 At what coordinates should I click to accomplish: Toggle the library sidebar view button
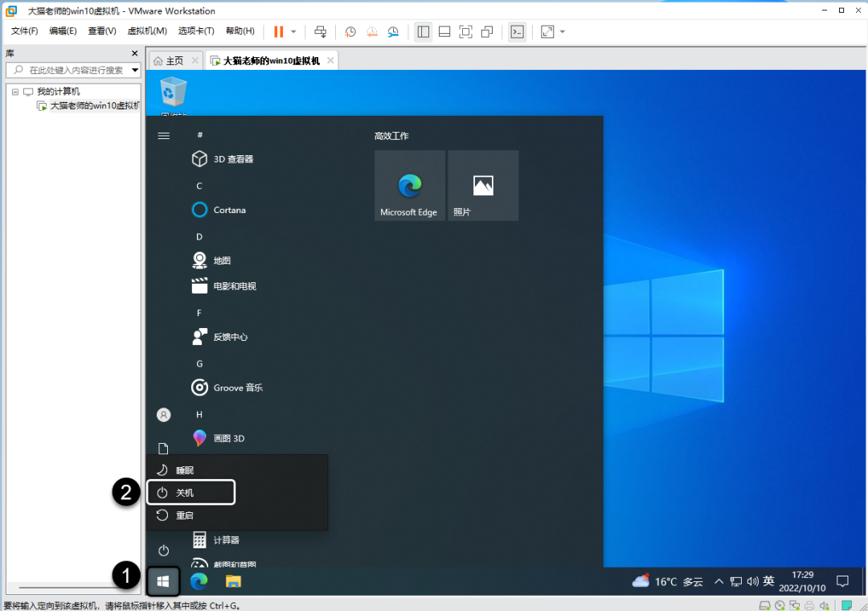tap(424, 31)
